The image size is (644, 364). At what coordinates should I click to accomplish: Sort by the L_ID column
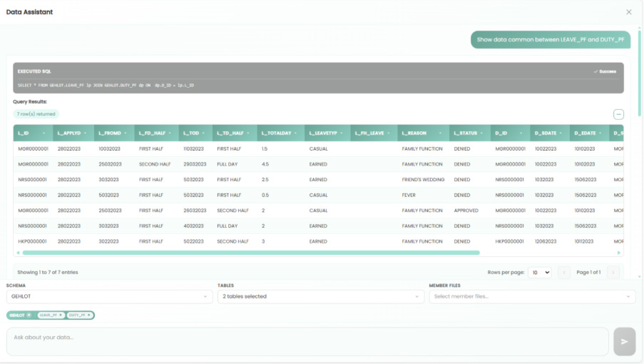(x=32, y=133)
